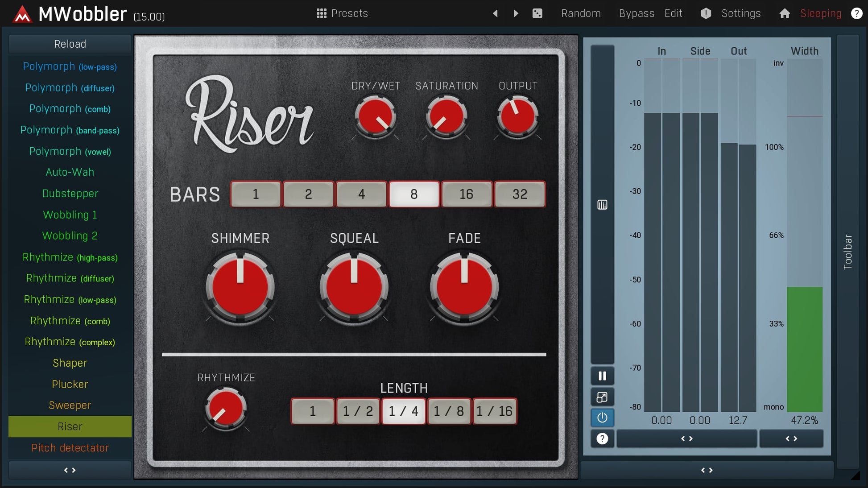Image resolution: width=868 pixels, height=488 pixels.
Task: Click the meter help question icon
Action: pyautogui.click(x=602, y=439)
